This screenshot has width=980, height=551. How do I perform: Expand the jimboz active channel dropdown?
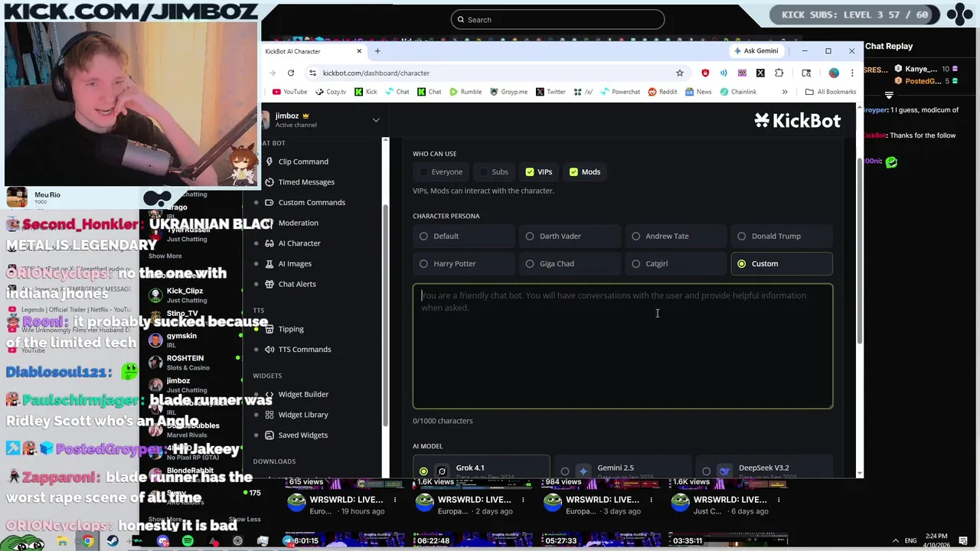point(376,120)
